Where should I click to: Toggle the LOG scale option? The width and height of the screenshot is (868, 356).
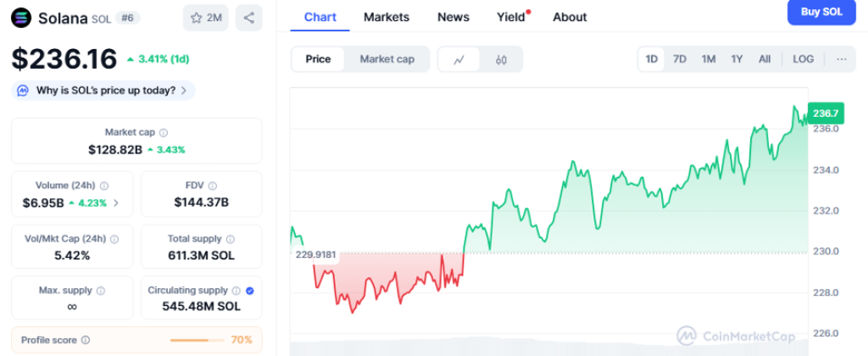click(x=803, y=59)
